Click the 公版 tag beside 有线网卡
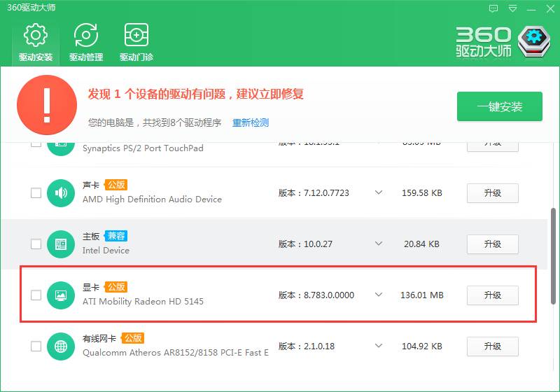The height and width of the screenshot is (392, 560). [133, 338]
